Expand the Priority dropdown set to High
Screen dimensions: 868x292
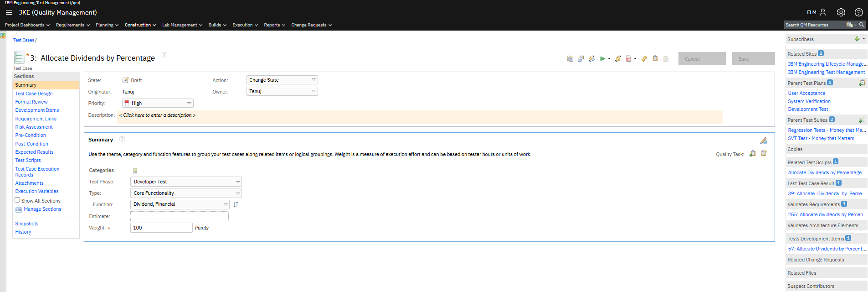(x=158, y=104)
